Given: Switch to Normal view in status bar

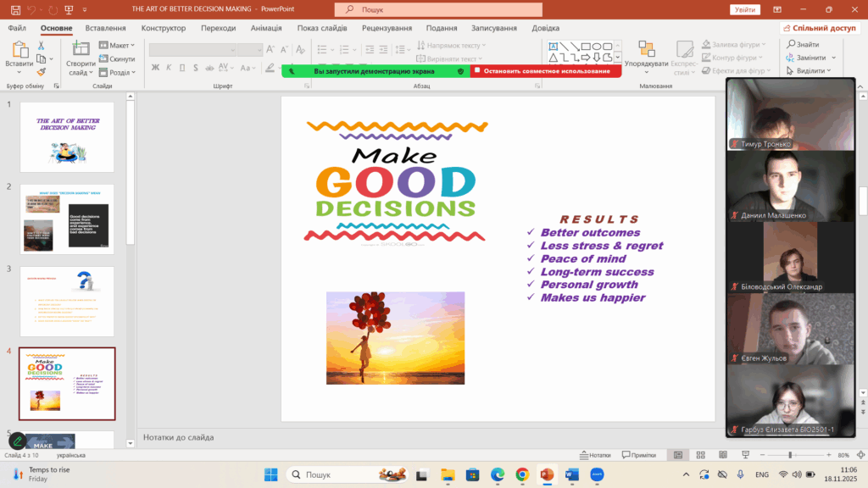Looking at the screenshot, I should 678,455.
